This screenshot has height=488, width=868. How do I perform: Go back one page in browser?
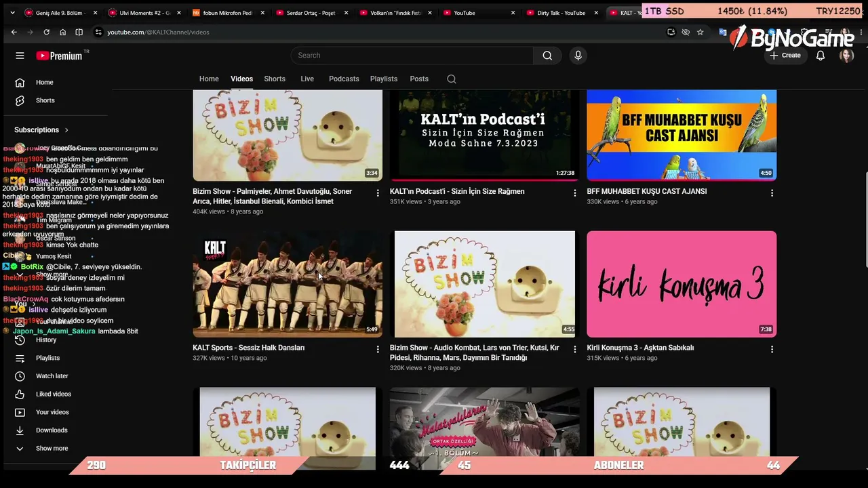coord(14,32)
